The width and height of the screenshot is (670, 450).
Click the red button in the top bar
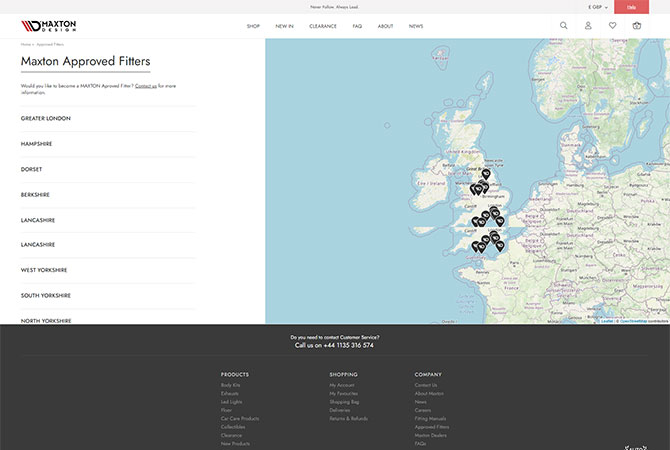pyautogui.click(x=631, y=7)
